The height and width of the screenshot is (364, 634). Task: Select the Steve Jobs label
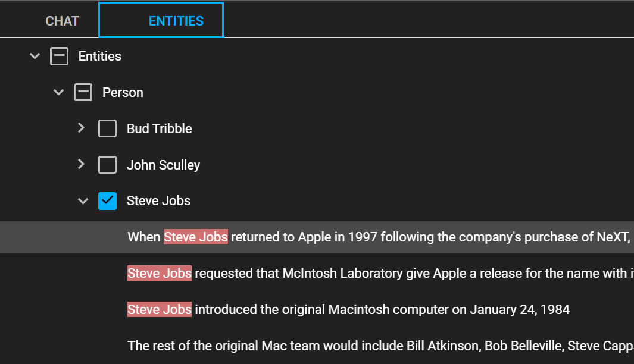(158, 201)
